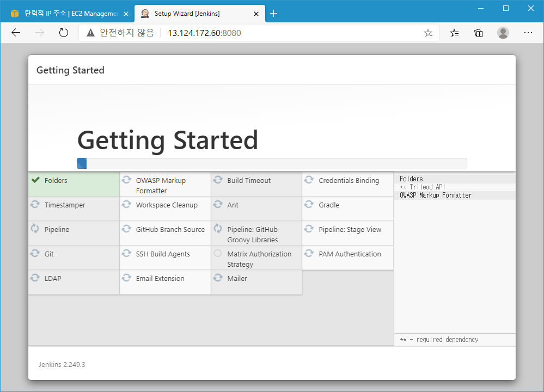Click the empty circle next to Matrix Authorization Strategy
Screen dimensions: 544x392
point(218,253)
